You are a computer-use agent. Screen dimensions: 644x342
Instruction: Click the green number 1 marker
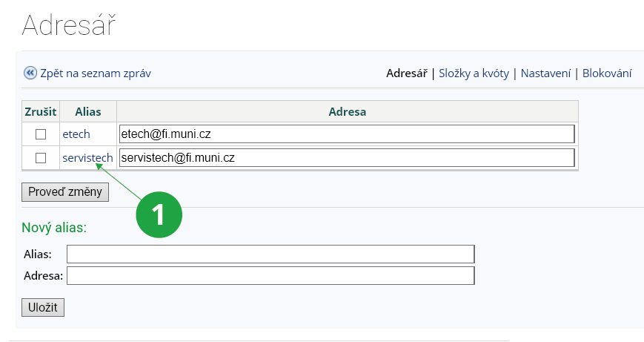[x=158, y=215]
